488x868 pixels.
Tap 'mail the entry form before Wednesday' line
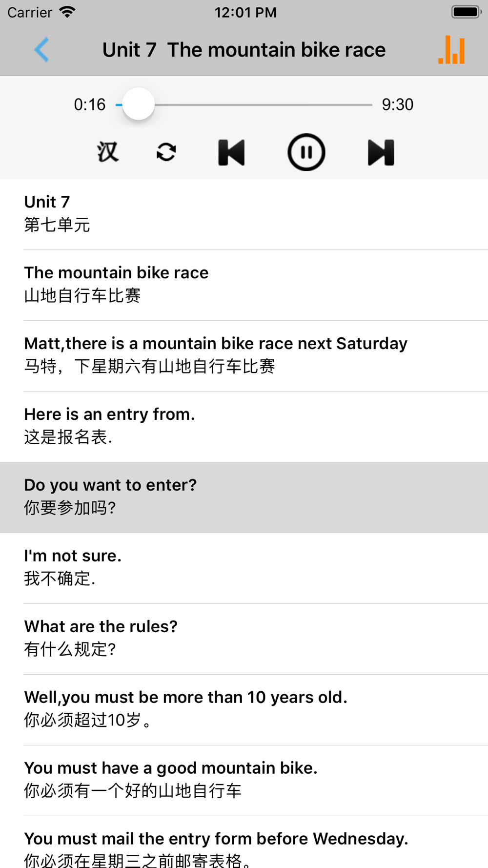coord(244,842)
